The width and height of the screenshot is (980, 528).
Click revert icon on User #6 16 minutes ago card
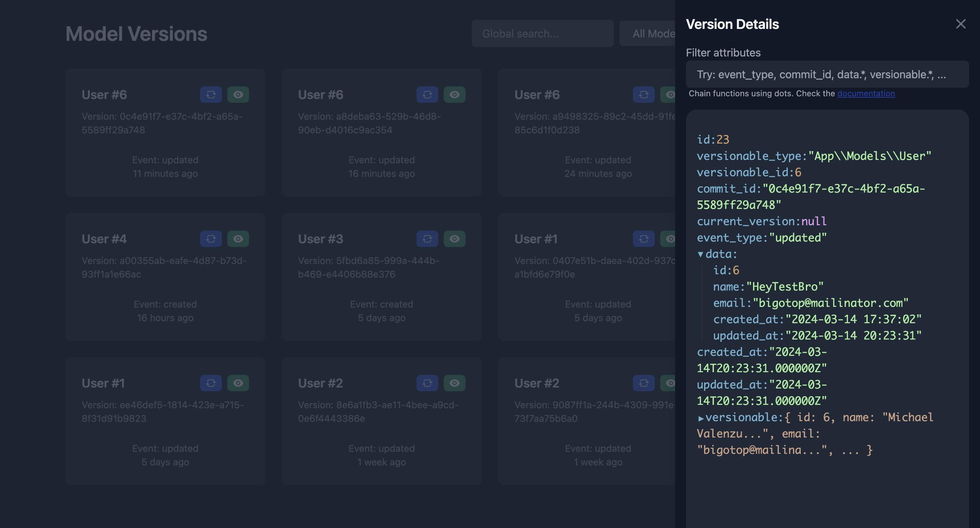pos(427,94)
